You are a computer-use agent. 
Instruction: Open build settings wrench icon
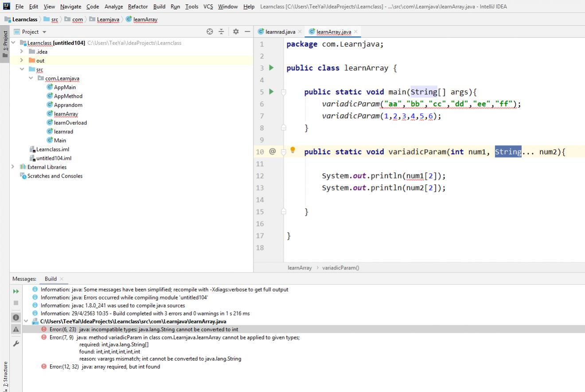pos(16,344)
